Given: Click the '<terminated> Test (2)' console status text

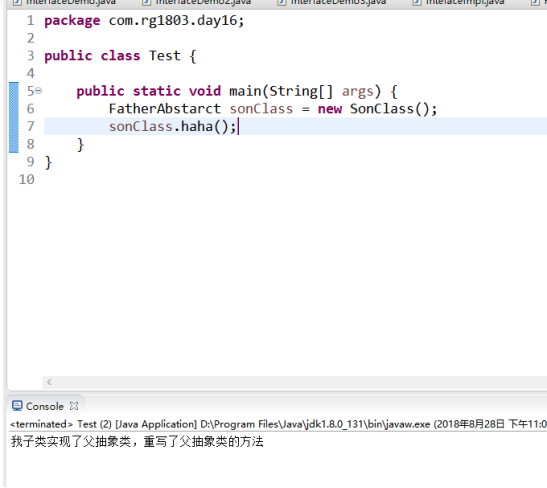Looking at the screenshot, I should [61, 424].
